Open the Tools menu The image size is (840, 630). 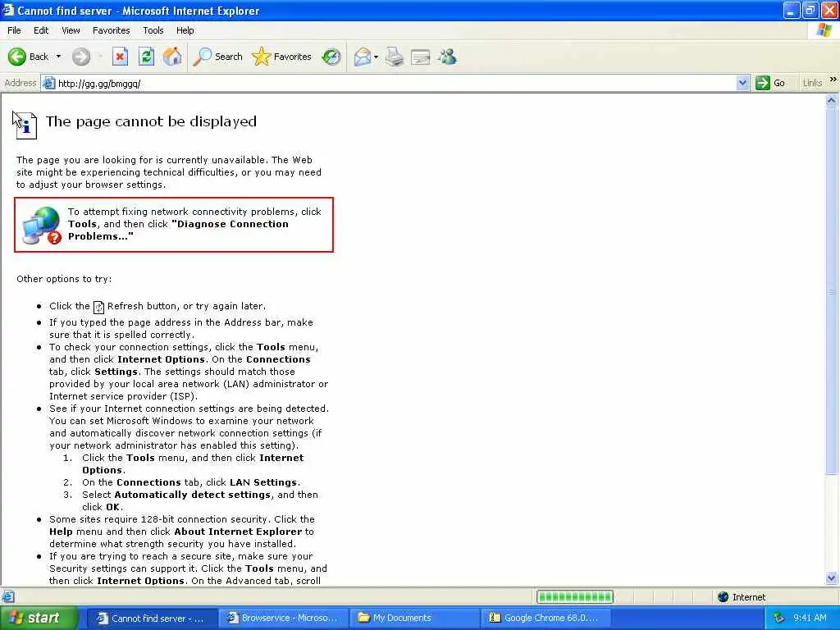153,30
